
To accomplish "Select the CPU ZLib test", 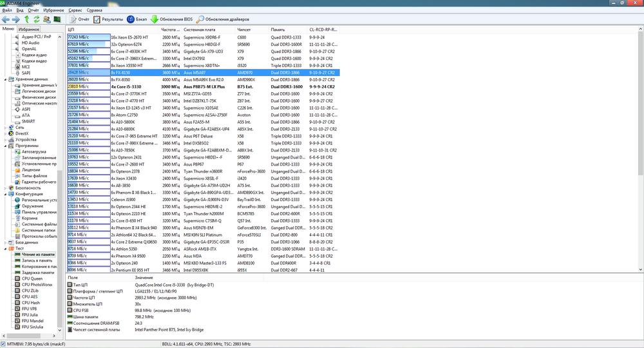I will click(29, 291).
